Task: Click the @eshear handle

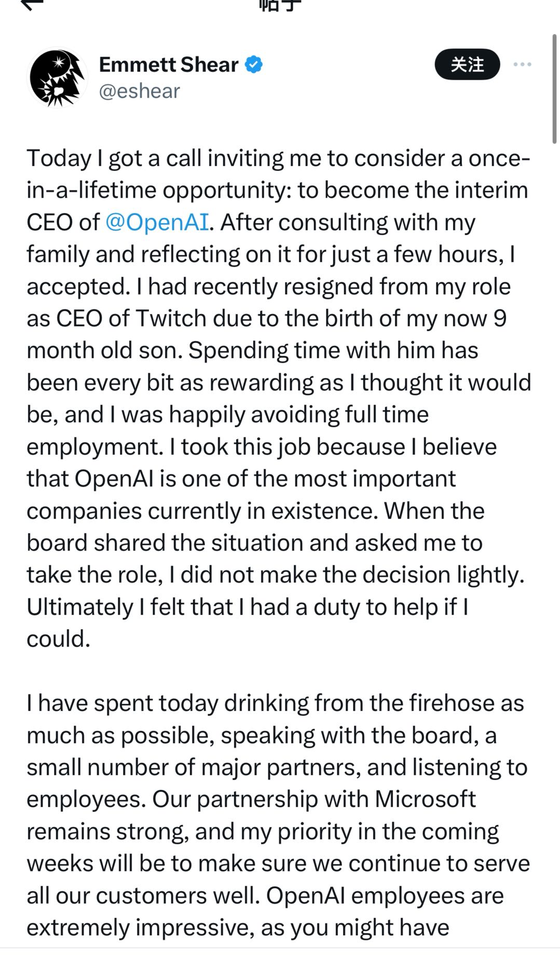Action: coord(140,91)
